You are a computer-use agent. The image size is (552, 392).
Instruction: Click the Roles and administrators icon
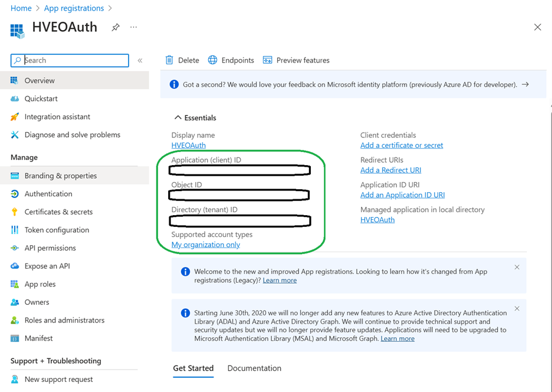[x=14, y=320]
